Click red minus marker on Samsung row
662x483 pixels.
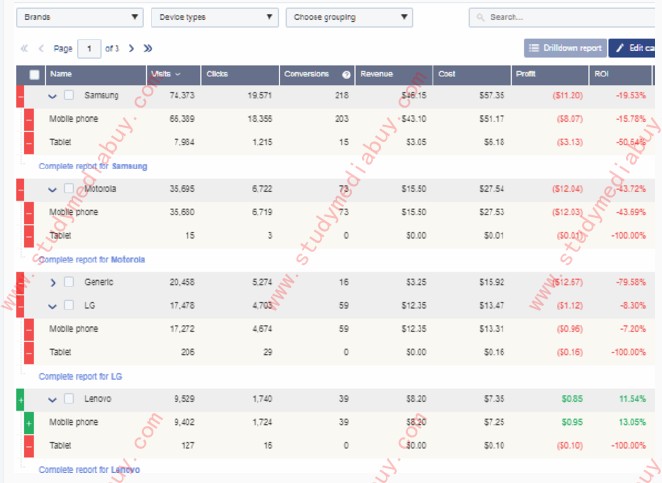tap(20, 96)
